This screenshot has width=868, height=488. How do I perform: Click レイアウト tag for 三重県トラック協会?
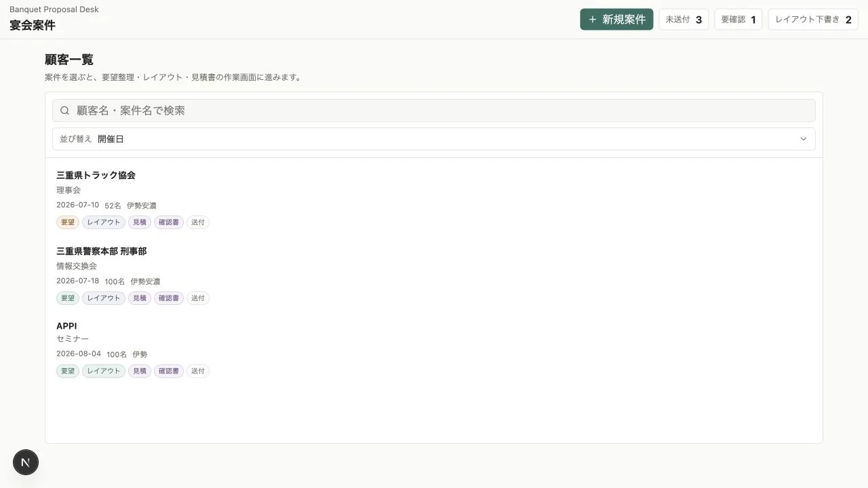[x=104, y=222]
